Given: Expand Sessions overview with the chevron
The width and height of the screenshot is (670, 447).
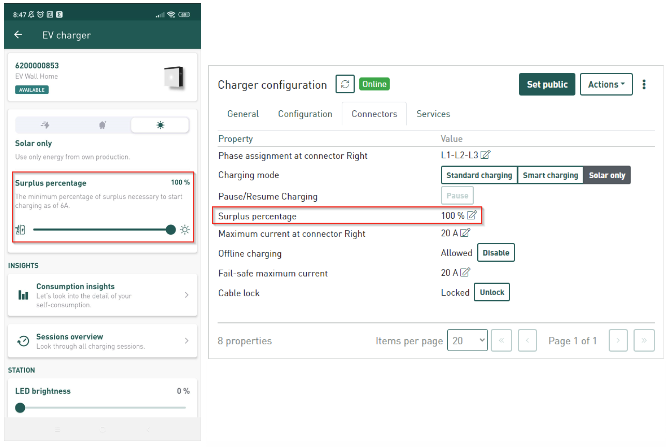Looking at the screenshot, I should (x=186, y=341).
